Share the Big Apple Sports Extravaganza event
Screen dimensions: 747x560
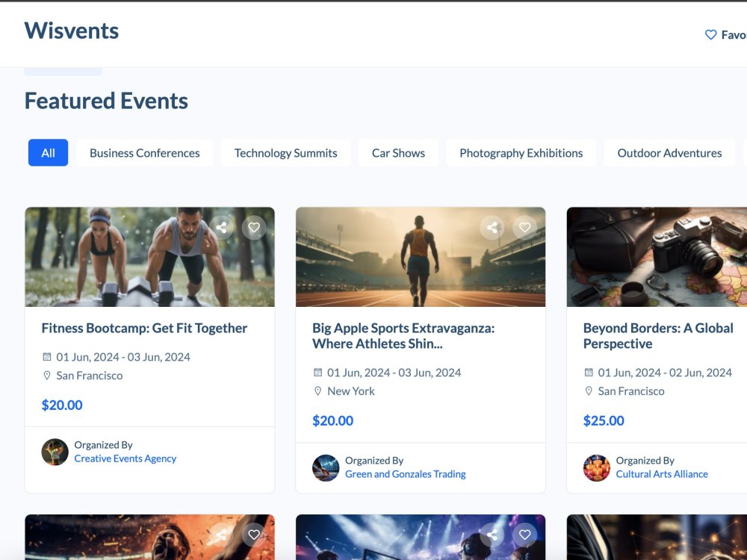pos(492,228)
